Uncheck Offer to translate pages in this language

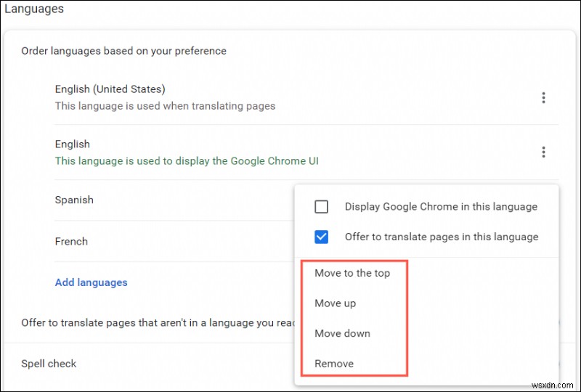coord(321,237)
